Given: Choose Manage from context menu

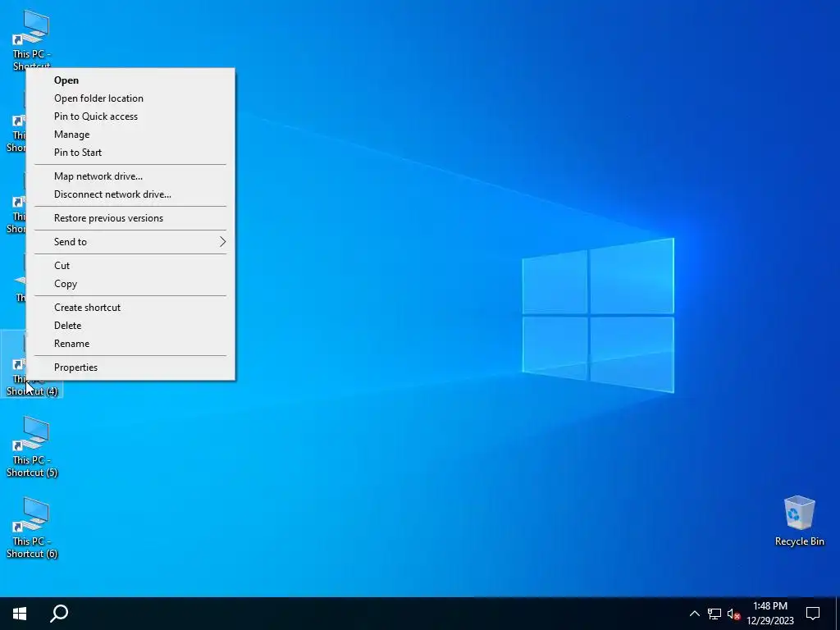Looking at the screenshot, I should point(130,135).
